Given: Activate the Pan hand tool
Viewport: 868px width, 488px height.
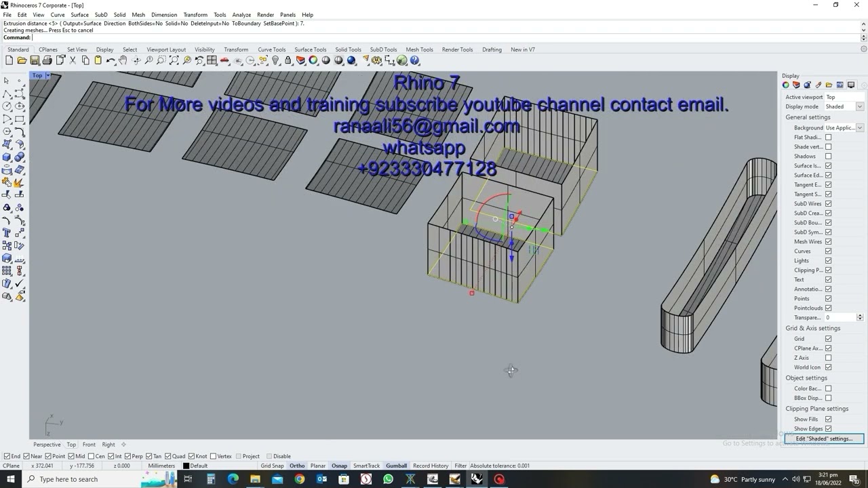Looking at the screenshot, I should click(x=123, y=60).
